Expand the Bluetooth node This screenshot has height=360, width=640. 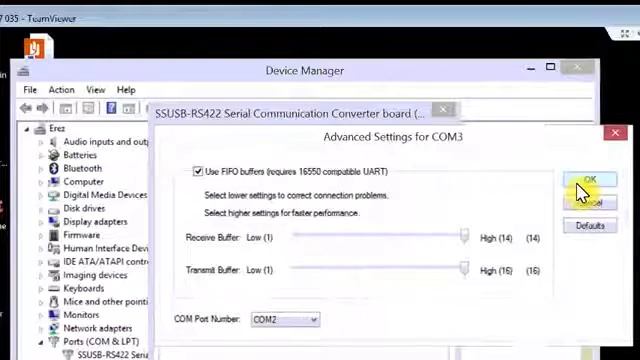(x=41, y=169)
